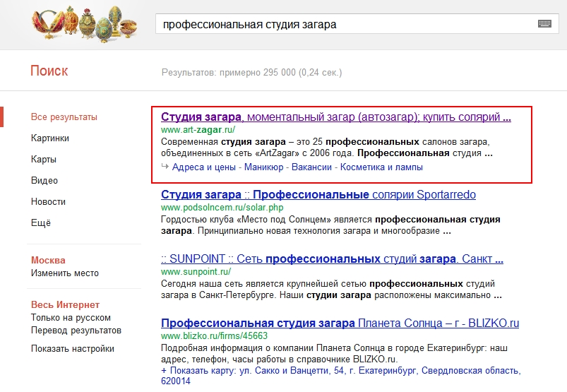The height and width of the screenshot is (392, 567).
Task: Click the Google Fabergé eggs doodle logo
Action: pyautogui.click(x=84, y=23)
